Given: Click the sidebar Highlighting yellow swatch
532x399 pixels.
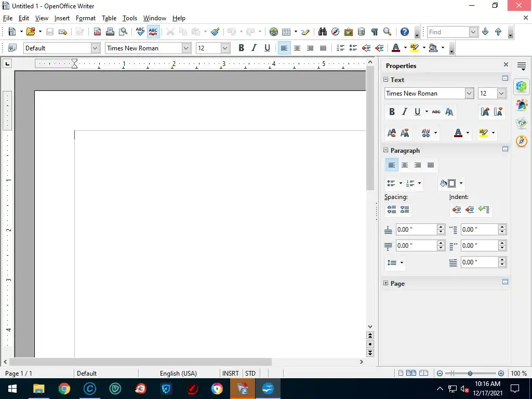Looking at the screenshot, I should [484, 132].
